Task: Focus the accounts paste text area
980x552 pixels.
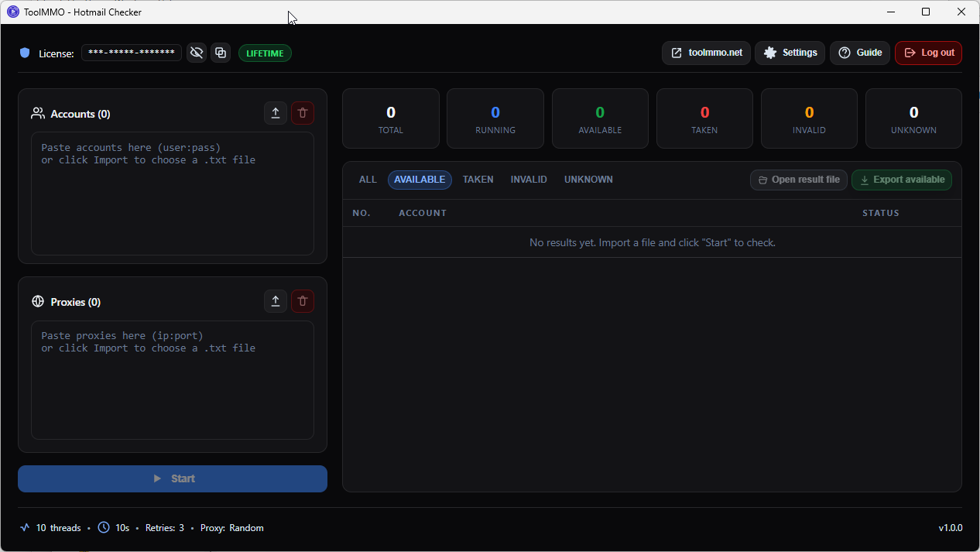Action: [173, 194]
